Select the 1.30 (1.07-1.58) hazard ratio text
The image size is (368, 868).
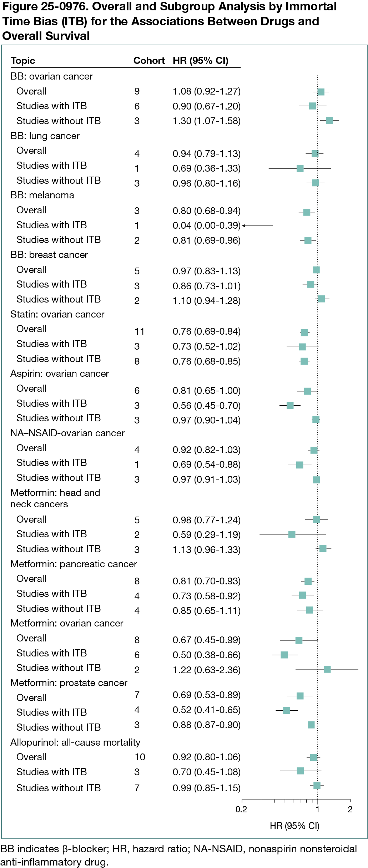206,121
